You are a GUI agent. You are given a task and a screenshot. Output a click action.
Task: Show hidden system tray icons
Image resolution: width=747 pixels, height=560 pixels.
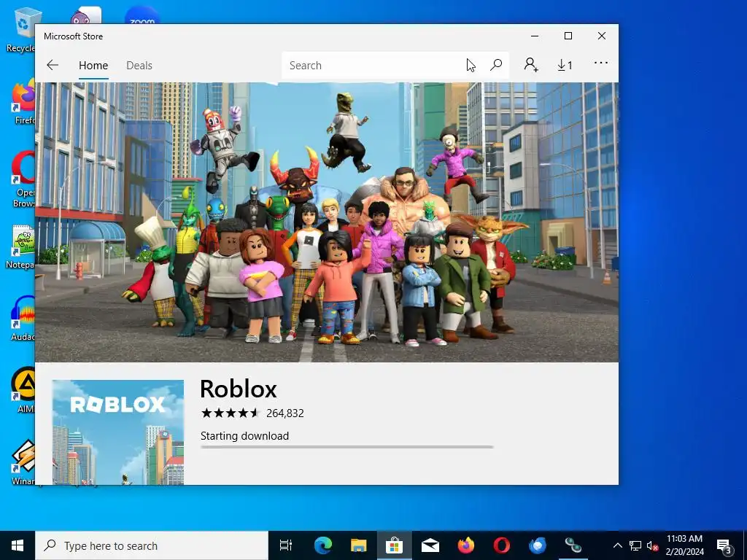(x=617, y=545)
